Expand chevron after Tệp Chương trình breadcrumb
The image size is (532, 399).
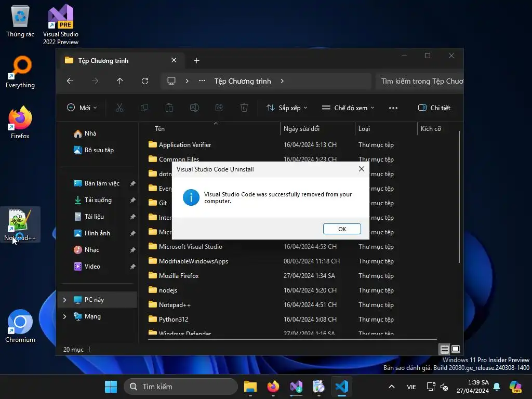(x=282, y=81)
